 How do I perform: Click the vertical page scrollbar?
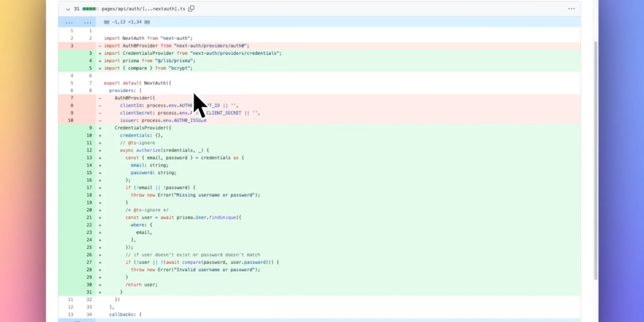(x=596, y=157)
